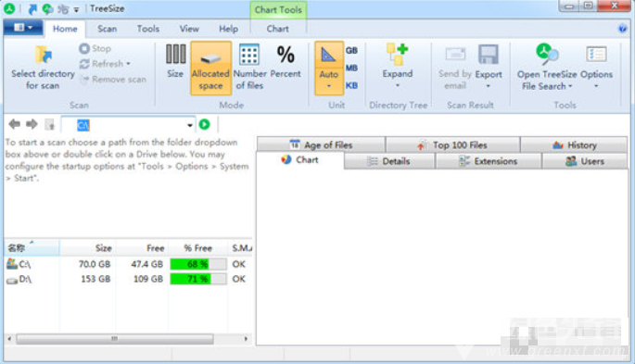Go back with the left arrow
The width and height of the screenshot is (635, 364).
[x=14, y=124]
